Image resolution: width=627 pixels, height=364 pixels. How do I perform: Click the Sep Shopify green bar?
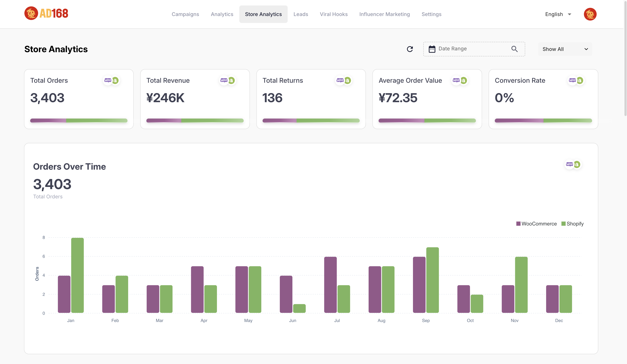432,280
